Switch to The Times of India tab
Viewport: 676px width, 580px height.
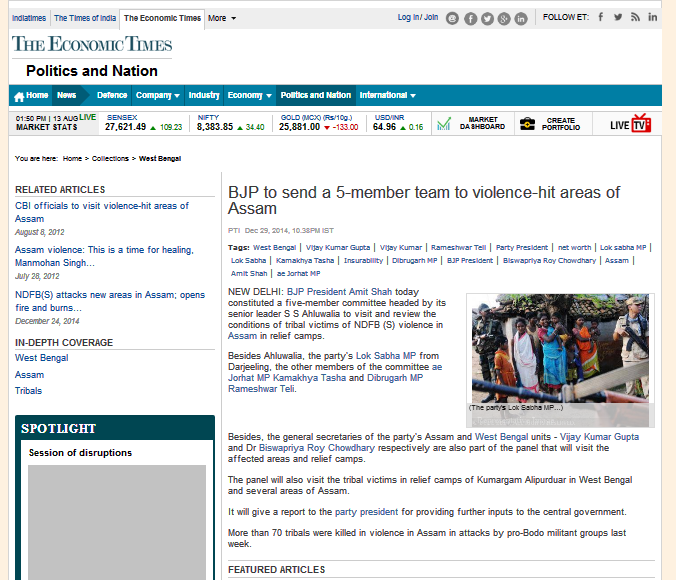point(85,18)
